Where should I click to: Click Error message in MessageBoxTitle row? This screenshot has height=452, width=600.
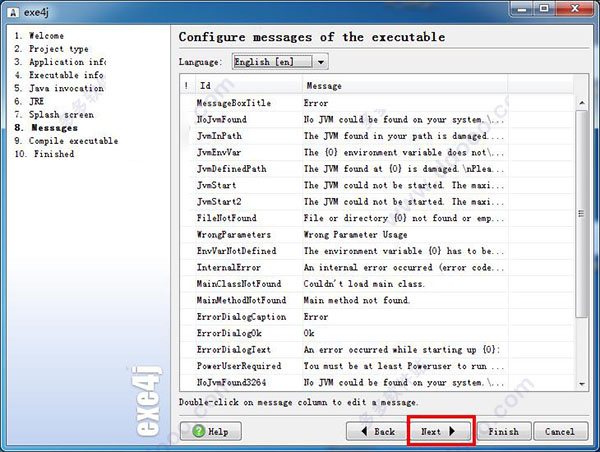point(316,103)
